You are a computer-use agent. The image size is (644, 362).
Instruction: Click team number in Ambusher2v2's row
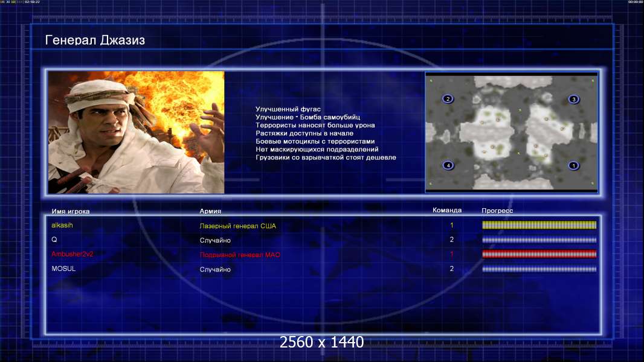pos(452,254)
